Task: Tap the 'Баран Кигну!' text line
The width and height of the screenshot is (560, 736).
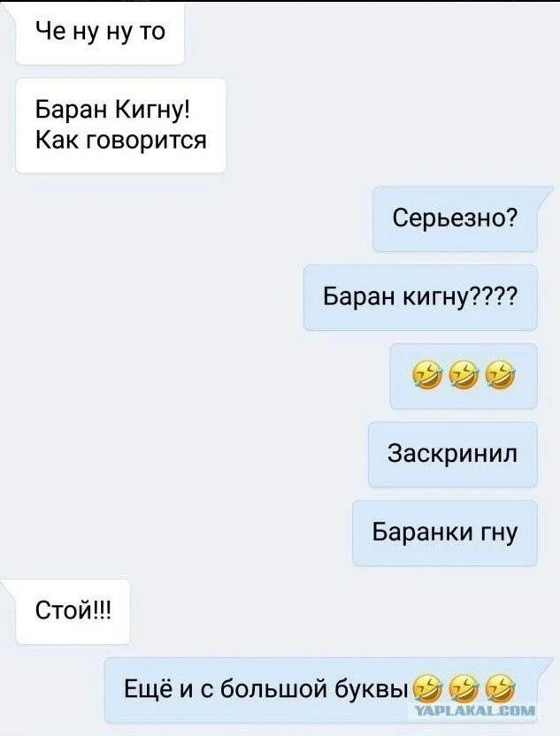Action: point(112,111)
